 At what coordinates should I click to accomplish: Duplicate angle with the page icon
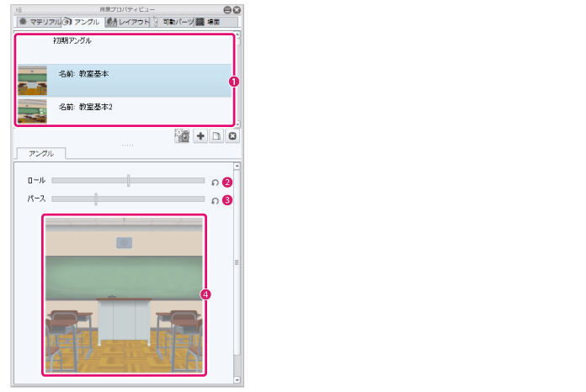point(216,136)
